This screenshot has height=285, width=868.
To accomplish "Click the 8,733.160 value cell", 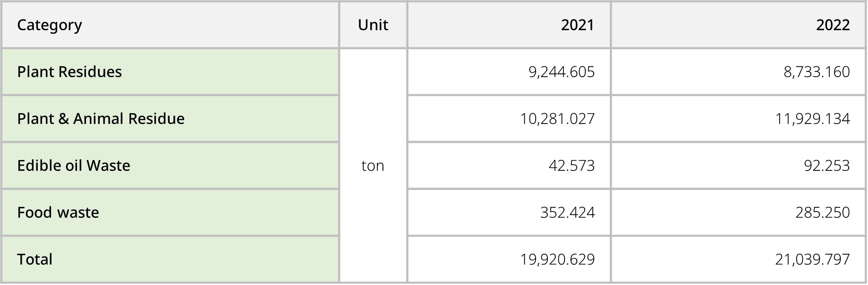I will [816, 71].
